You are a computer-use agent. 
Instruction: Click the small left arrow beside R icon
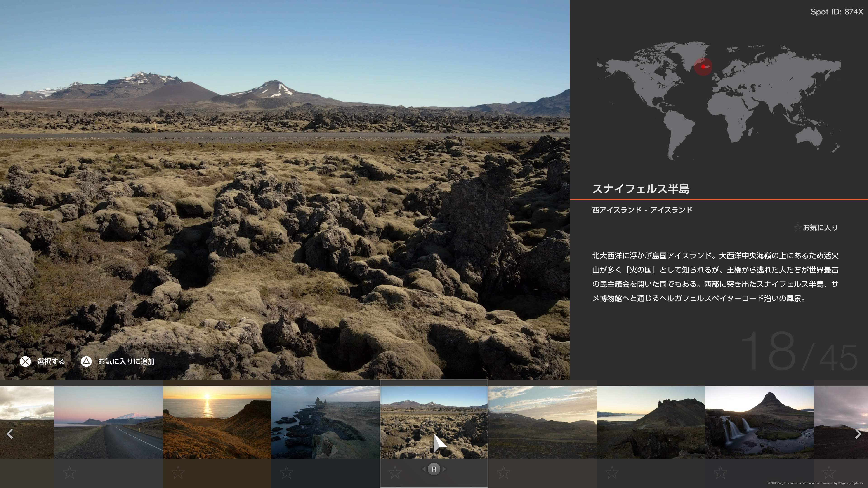click(x=424, y=469)
